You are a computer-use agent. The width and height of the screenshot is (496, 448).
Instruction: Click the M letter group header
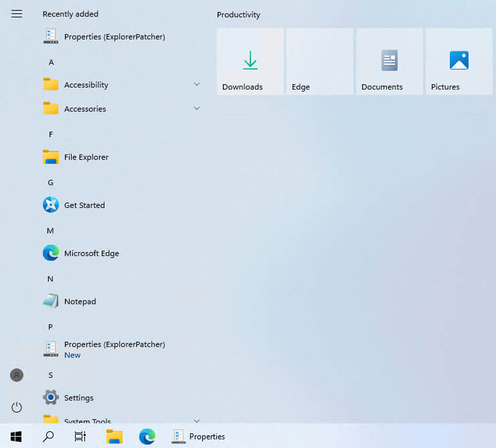click(x=50, y=231)
